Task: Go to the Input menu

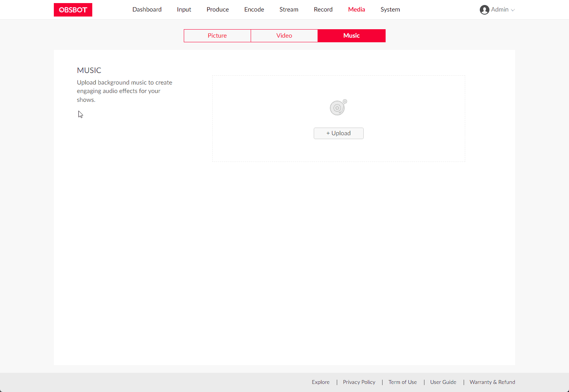Action: 184,10
